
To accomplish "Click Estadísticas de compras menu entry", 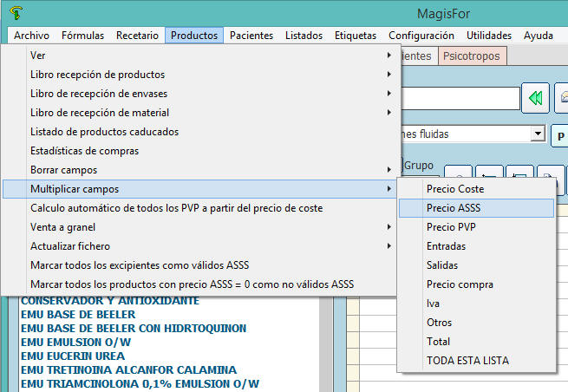I will [84, 151].
